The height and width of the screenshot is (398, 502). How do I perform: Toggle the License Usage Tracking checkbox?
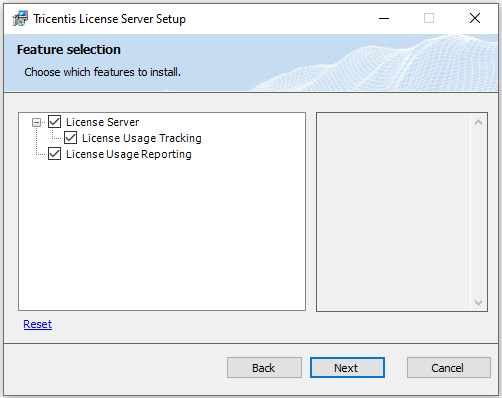[x=70, y=138]
